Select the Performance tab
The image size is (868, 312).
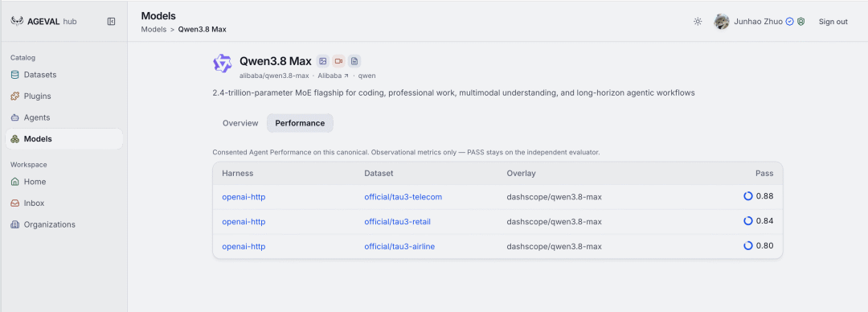300,123
